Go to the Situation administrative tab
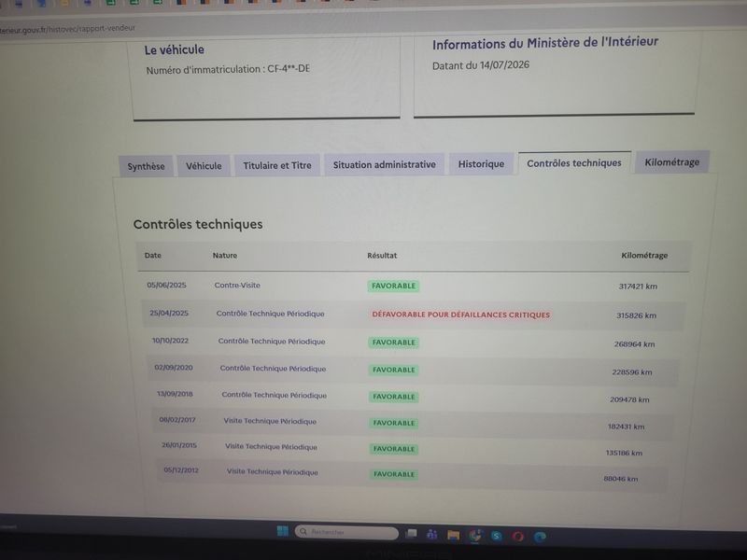The height and width of the screenshot is (560, 747). (385, 164)
